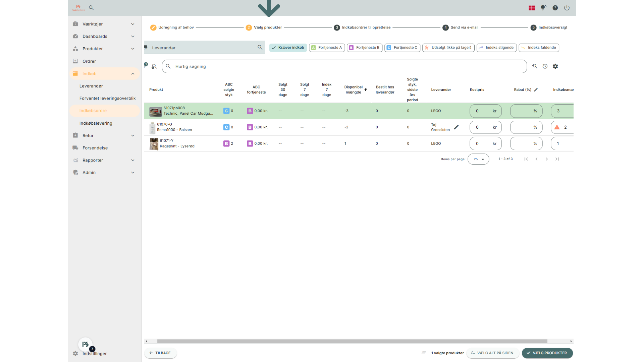This screenshot has height=362, width=644.
Task: Toggle the Fortjeneste A filter chip
Action: click(327, 48)
